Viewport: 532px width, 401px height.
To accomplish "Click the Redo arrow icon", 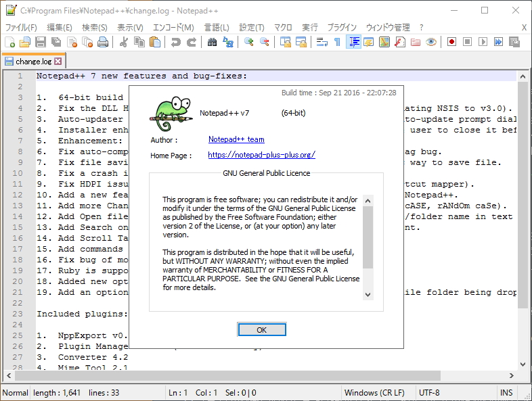I will click(192, 42).
